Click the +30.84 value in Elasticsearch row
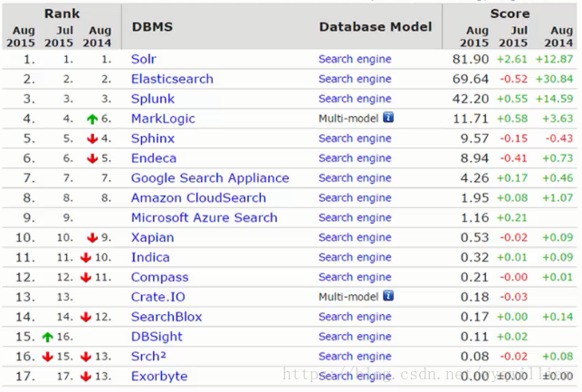This screenshot has height=392, width=582. [x=554, y=79]
